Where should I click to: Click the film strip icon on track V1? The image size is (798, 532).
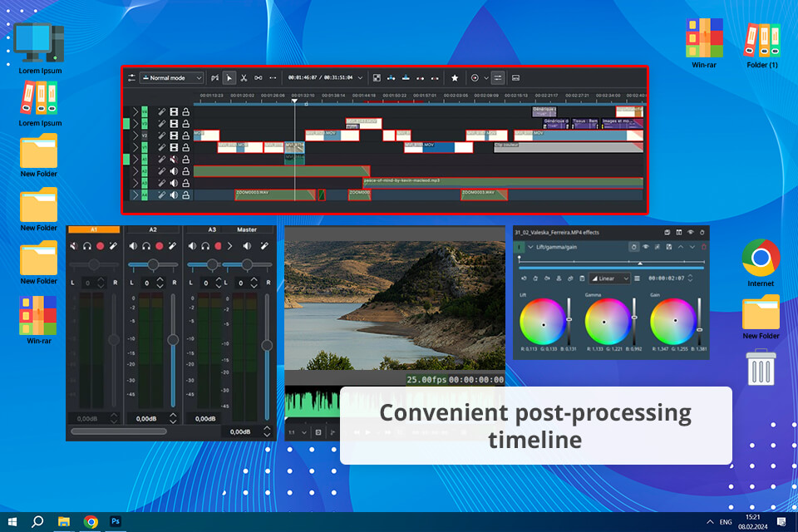click(x=174, y=147)
